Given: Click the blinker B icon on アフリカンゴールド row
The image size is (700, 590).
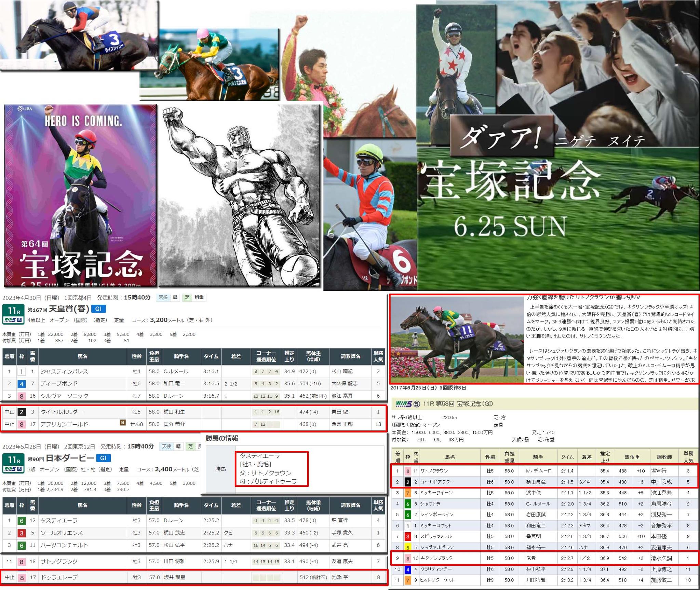Looking at the screenshot, I should tap(122, 423).
